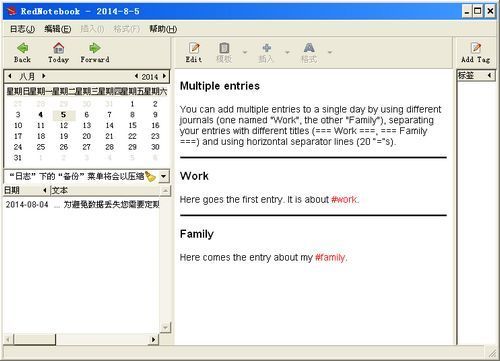This screenshot has width=500, height=361.
Task: Click sort arrow on date column header
Action: (x=45, y=190)
